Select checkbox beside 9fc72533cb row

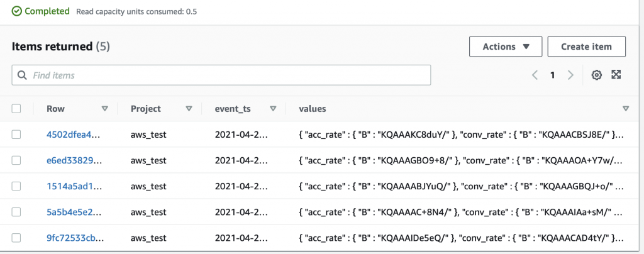click(16, 238)
